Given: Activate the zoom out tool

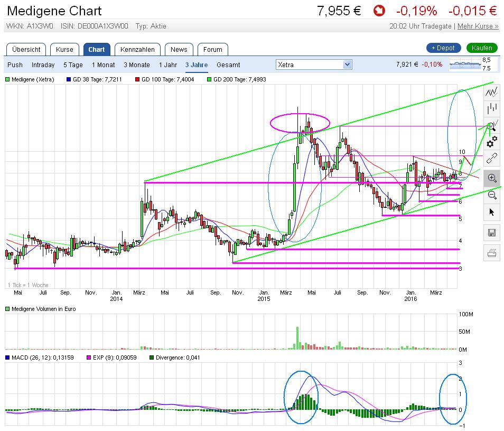Looking at the screenshot, I should coord(491,195).
